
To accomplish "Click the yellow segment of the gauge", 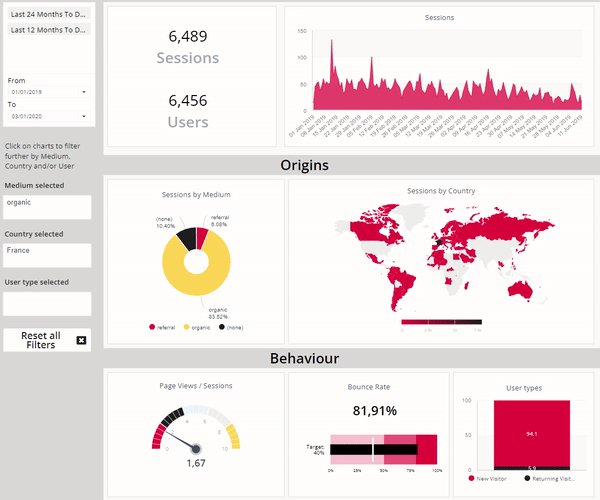I will (x=234, y=436).
